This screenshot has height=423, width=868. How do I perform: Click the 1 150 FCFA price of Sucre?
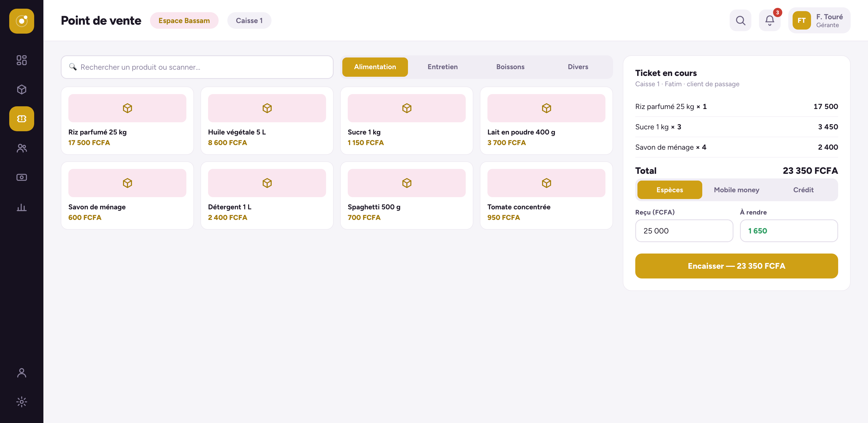(366, 143)
